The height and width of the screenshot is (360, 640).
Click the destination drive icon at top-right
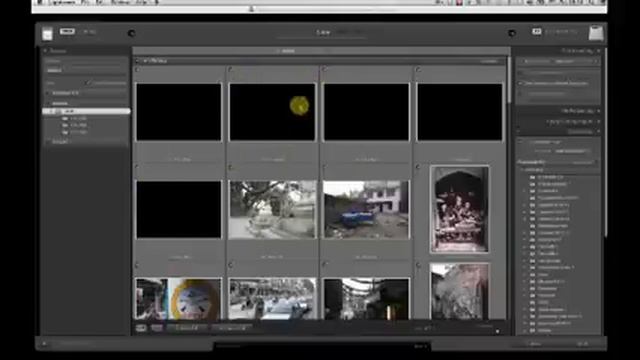[596, 33]
